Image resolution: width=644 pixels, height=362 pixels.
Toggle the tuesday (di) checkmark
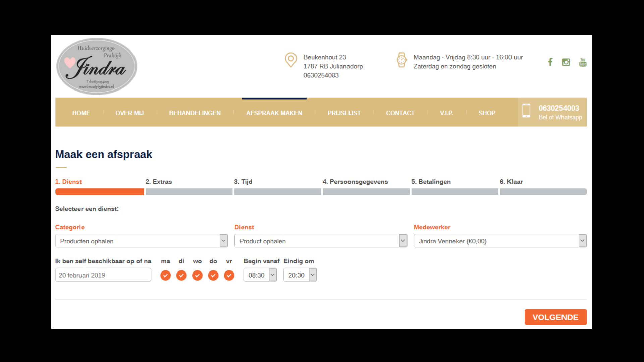pos(181,275)
